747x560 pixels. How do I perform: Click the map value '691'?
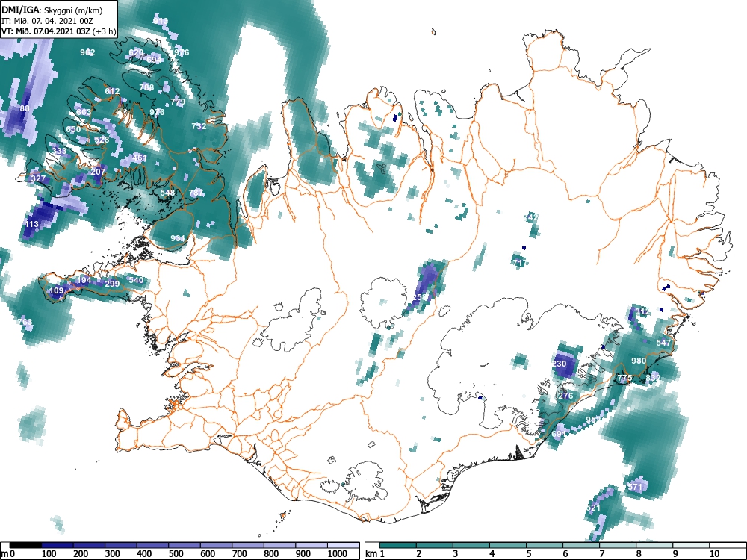pyautogui.click(x=559, y=434)
